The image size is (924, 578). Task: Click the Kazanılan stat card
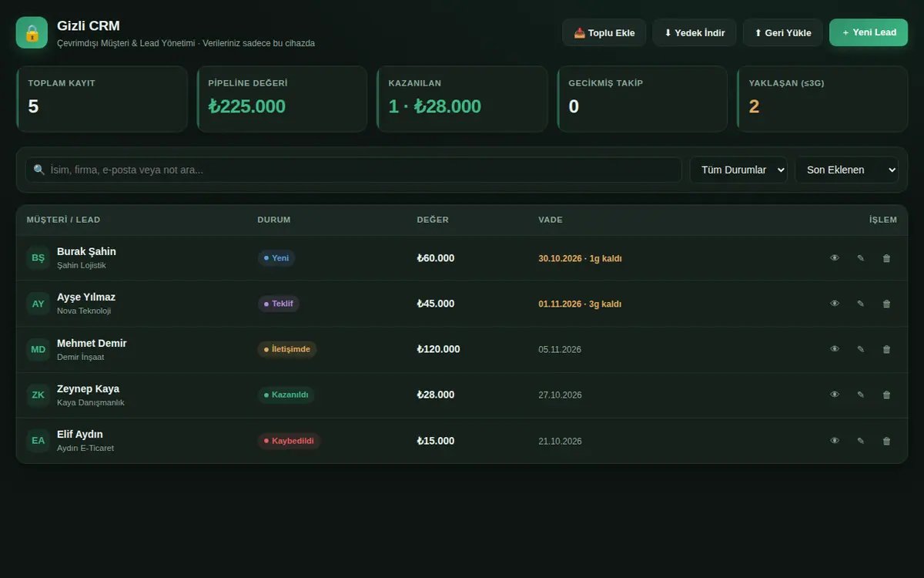pos(462,99)
